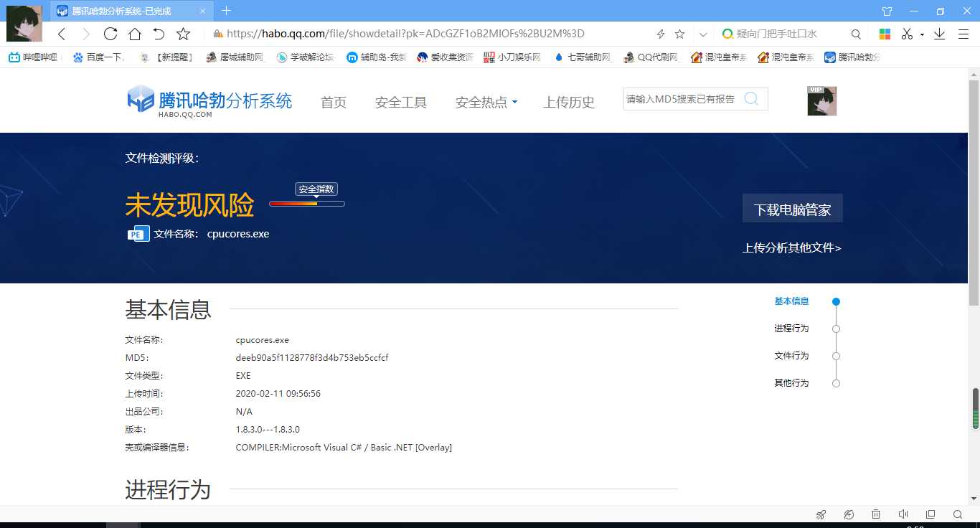Go back using the browser back arrow

[62, 34]
